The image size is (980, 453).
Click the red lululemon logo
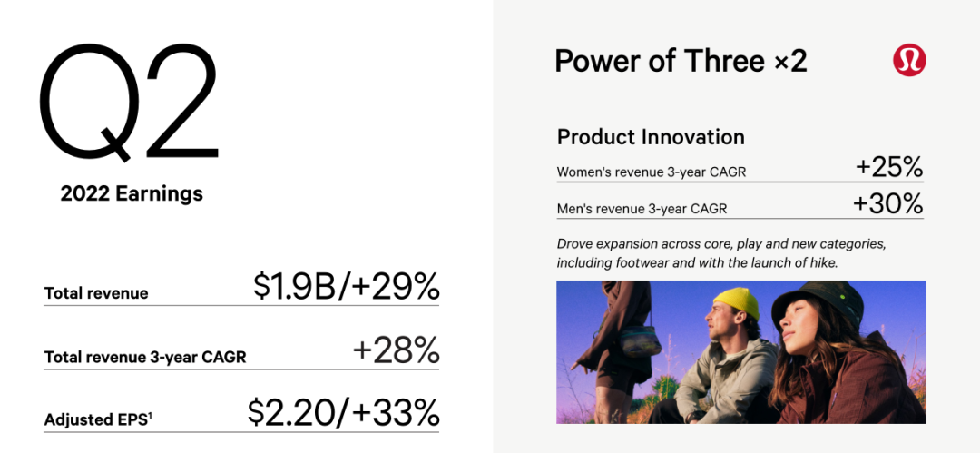click(x=908, y=61)
